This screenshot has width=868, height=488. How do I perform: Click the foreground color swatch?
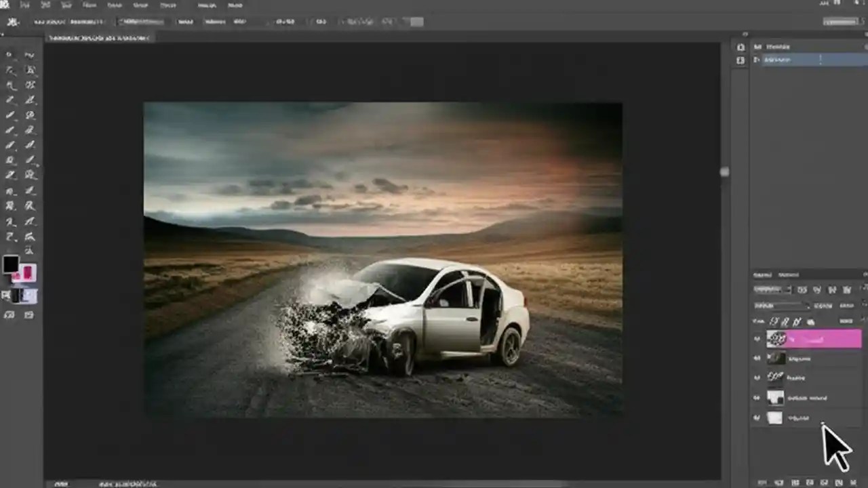coord(11,266)
